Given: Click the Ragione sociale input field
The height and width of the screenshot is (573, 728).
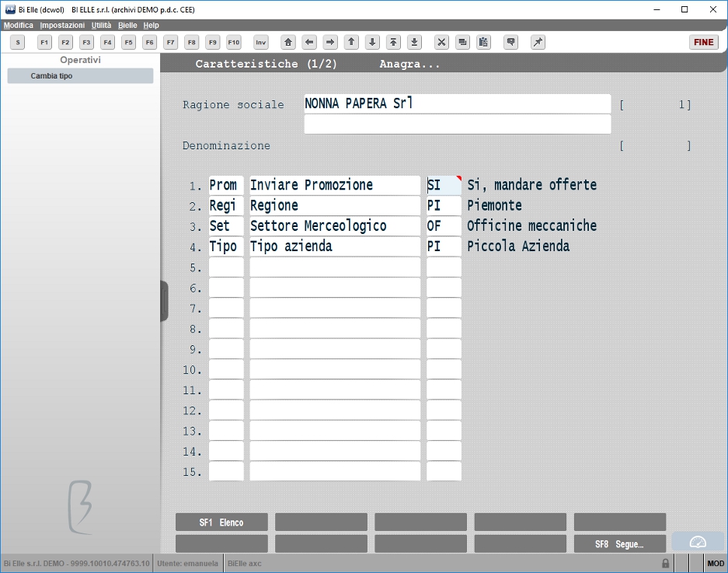Looking at the screenshot, I should [x=458, y=103].
